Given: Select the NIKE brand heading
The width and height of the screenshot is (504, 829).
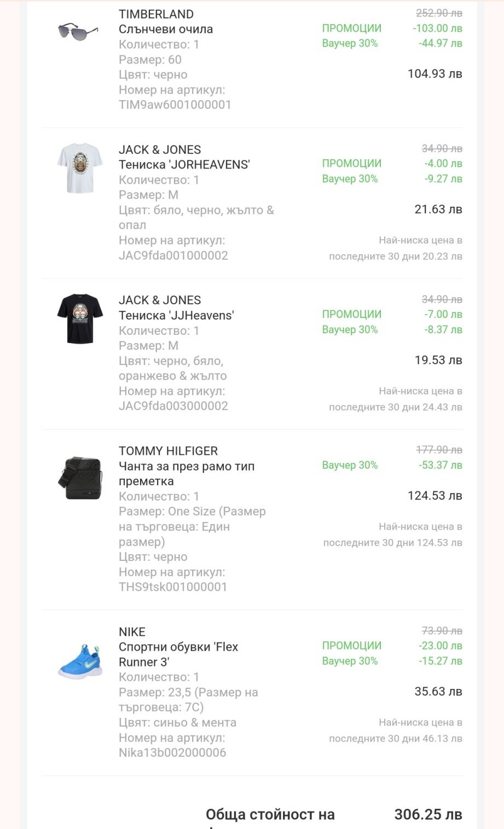Looking at the screenshot, I should click(132, 632).
